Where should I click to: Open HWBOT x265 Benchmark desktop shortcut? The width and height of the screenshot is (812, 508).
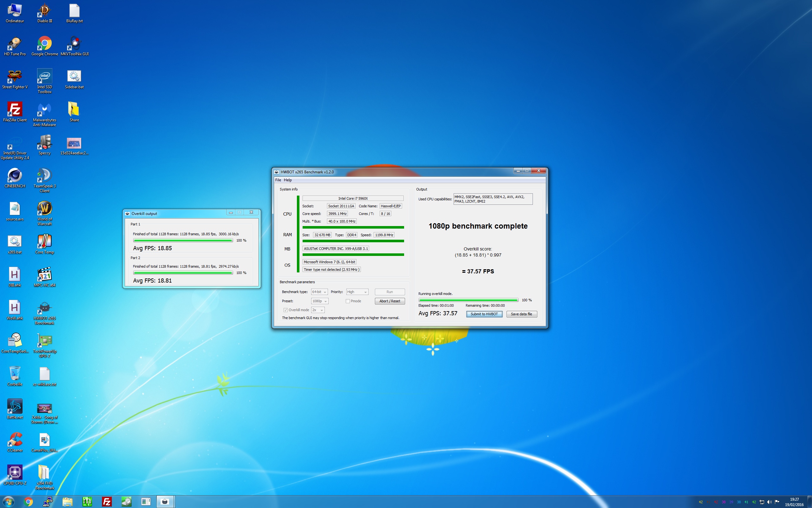(x=44, y=312)
